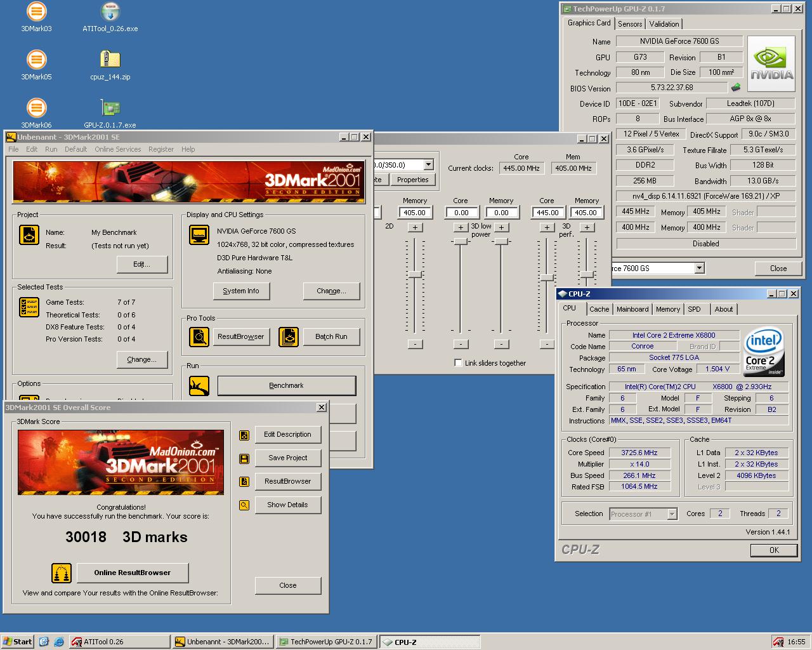Image resolution: width=812 pixels, height=650 pixels.
Task: Click the Show Details button
Action: [287, 505]
